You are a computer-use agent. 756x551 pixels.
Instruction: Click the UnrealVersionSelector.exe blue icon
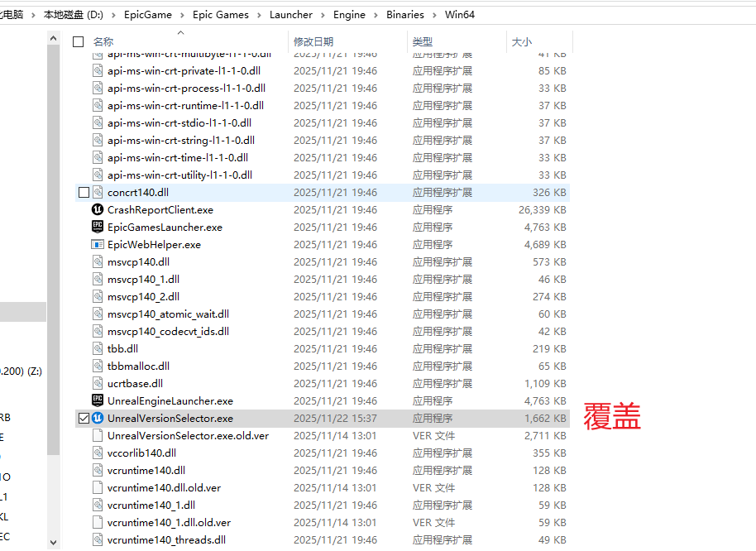click(98, 418)
